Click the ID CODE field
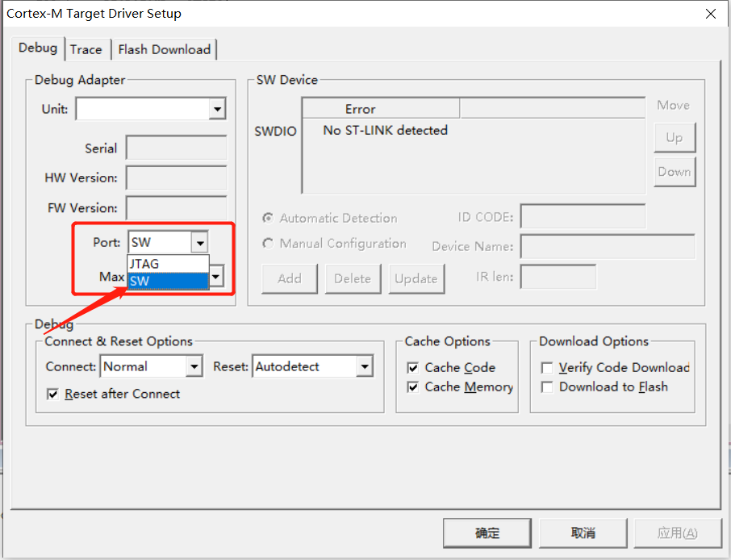The image size is (731, 560). 583,216
